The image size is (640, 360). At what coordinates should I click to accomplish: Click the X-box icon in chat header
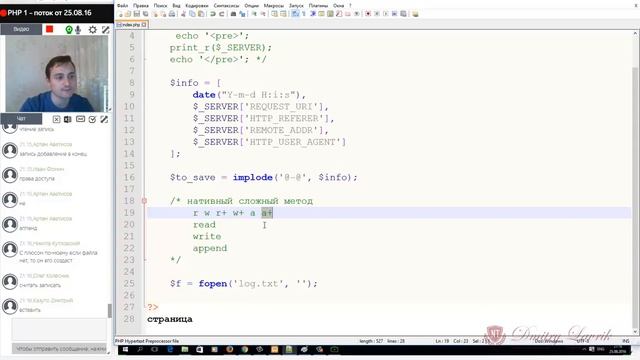pos(56,119)
